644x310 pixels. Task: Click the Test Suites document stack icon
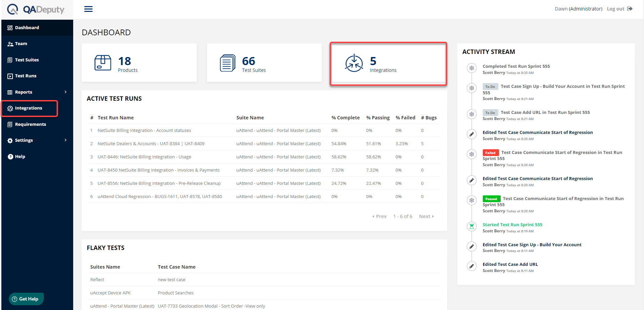pyautogui.click(x=228, y=63)
